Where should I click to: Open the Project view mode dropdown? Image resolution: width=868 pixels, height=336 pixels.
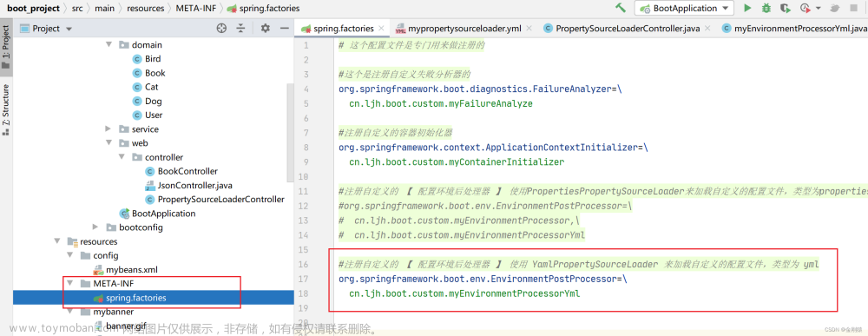pyautogui.click(x=69, y=29)
